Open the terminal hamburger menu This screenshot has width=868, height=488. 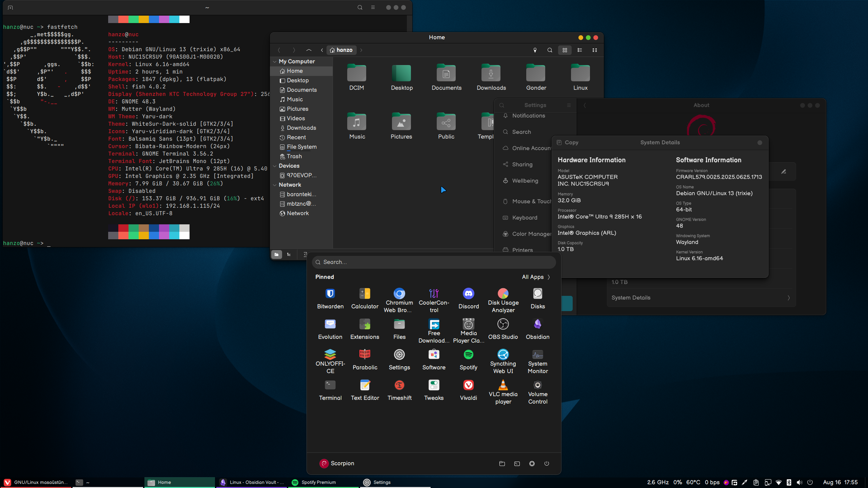(x=373, y=7)
